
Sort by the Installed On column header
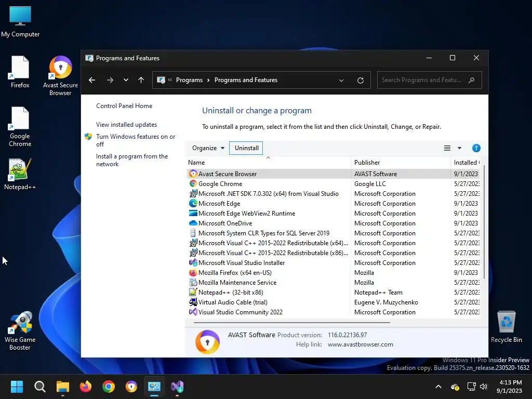coord(465,163)
